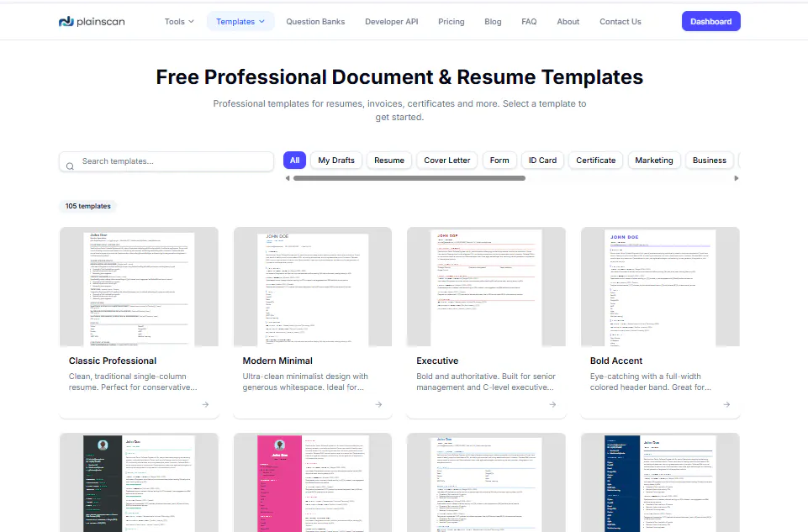Click the plainscan logo icon
The width and height of the screenshot is (808, 532).
pos(66,22)
